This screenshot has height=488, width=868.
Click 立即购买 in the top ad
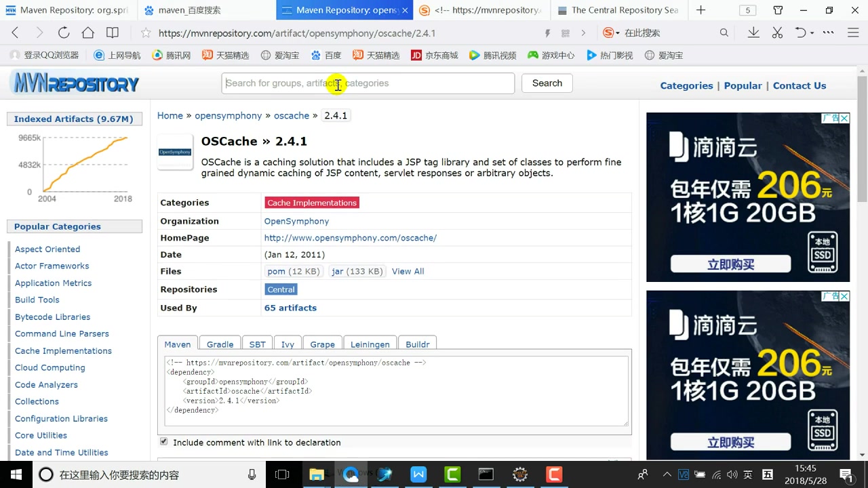click(x=730, y=264)
